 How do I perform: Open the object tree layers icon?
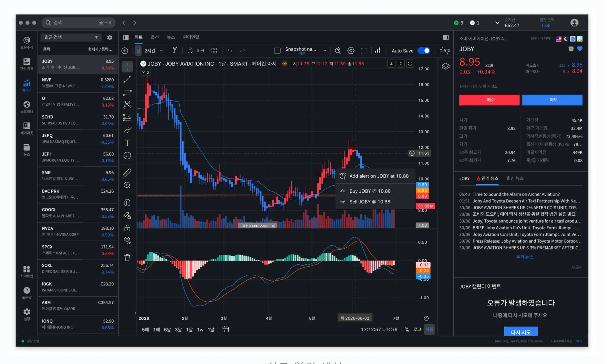click(446, 66)
